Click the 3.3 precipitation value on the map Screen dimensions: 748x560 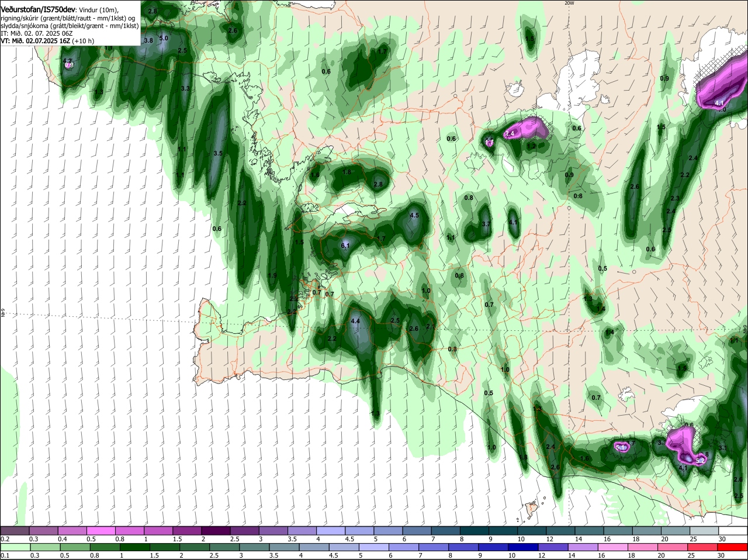[185, 88]
